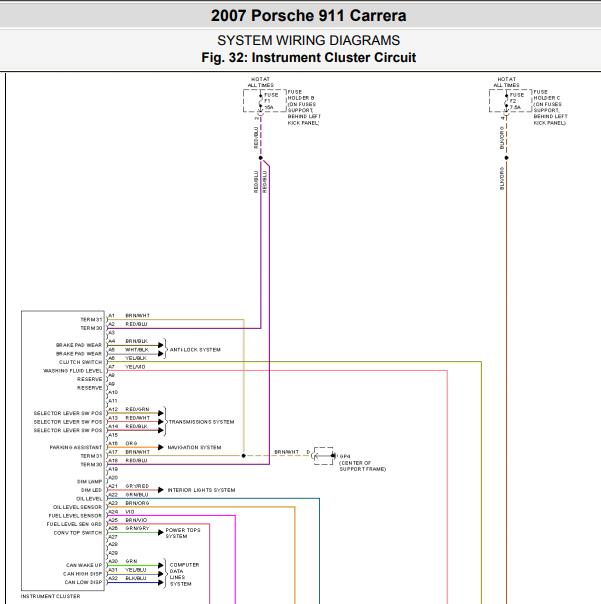Click the 'GRN/BLU' wire color label
601x604 pixels.
click(x=137, y=495)
